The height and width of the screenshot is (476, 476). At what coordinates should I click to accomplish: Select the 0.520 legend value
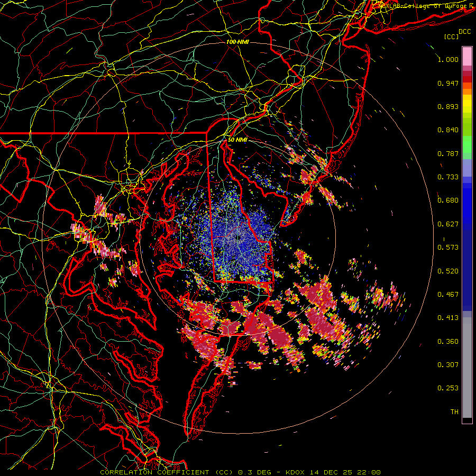point(448,271)
